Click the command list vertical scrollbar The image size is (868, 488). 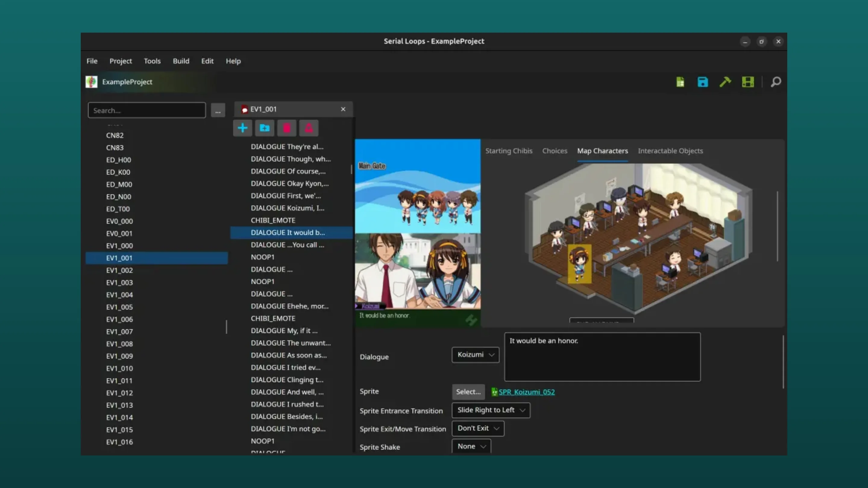coord(351,169)
